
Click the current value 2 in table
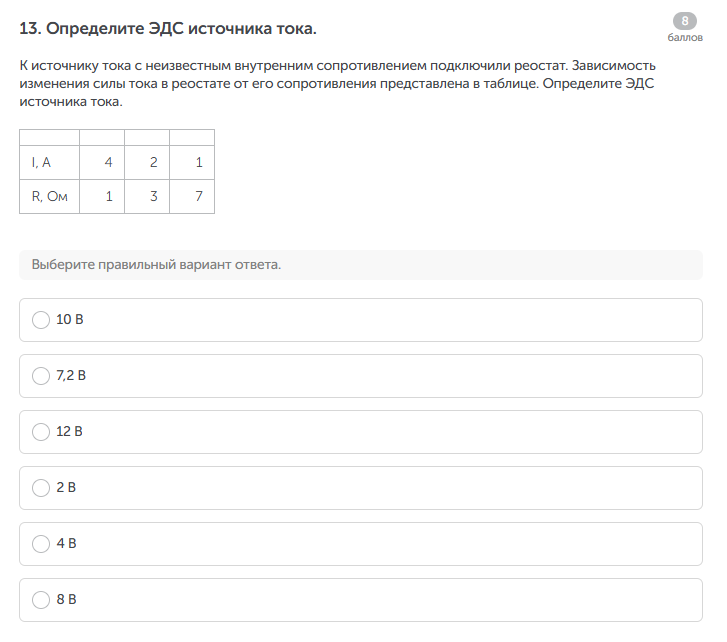pos(153,162)
